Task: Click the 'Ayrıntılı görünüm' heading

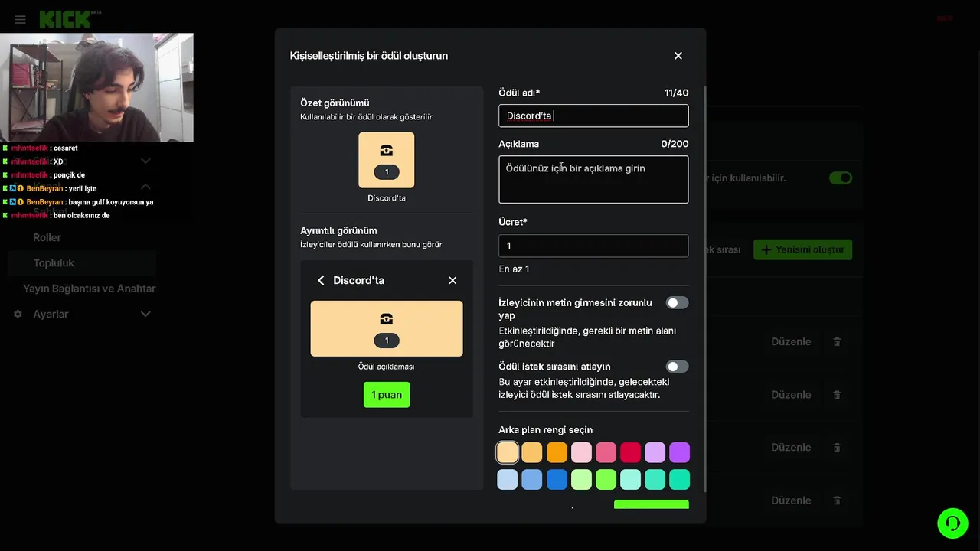Action: (338, 230)
